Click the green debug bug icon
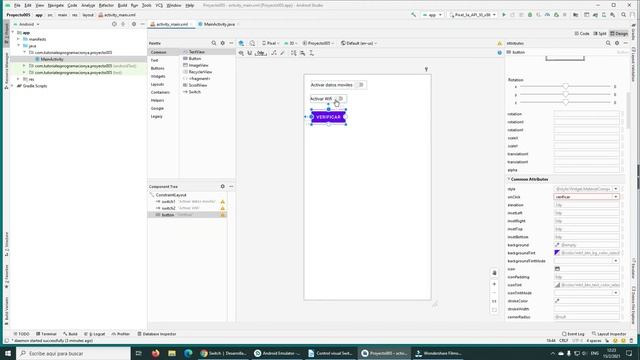This screenshot has width=640, height=360. click(530, 15)
